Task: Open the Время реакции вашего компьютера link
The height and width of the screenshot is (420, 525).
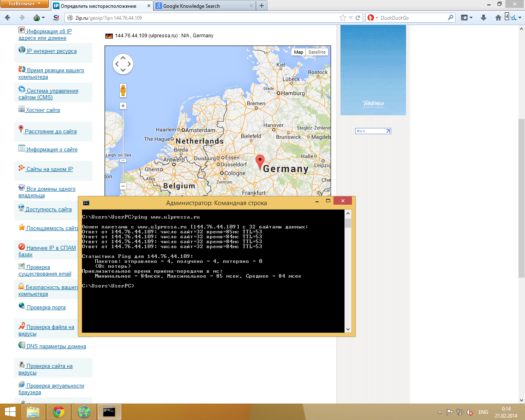Action: (x=51, y=73)
